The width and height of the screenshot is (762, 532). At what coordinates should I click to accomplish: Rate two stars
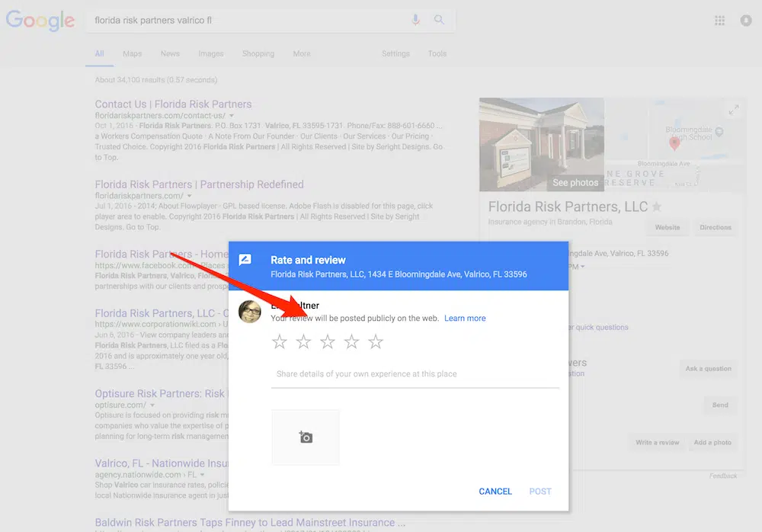303,342
